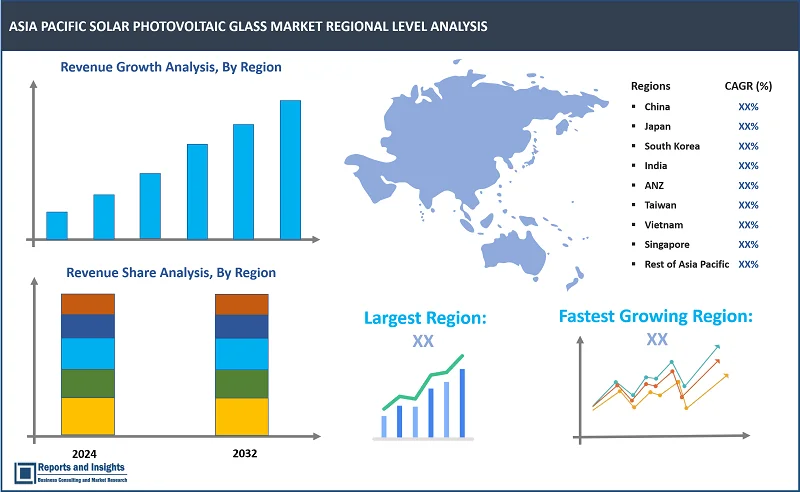
Task: Click the 'CAGR (%)' column header
Action: click(x=748, y=86)
